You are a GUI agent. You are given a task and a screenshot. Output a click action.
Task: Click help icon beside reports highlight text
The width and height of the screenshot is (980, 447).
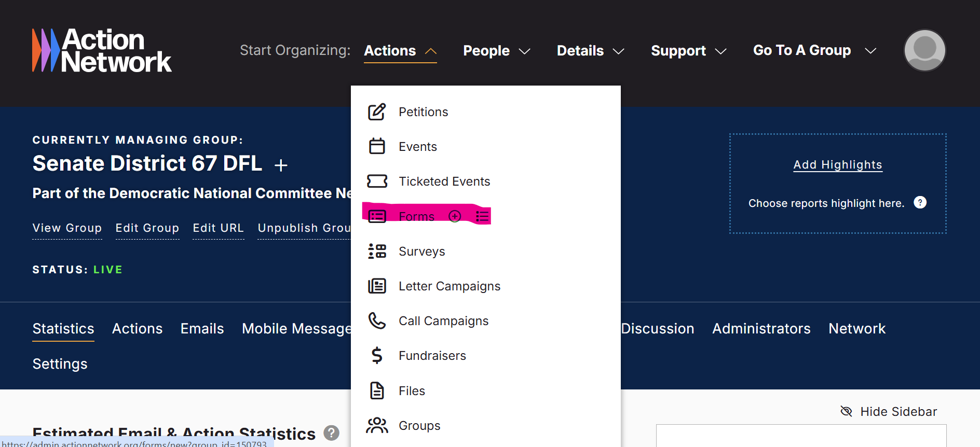[x=920, y=202]
